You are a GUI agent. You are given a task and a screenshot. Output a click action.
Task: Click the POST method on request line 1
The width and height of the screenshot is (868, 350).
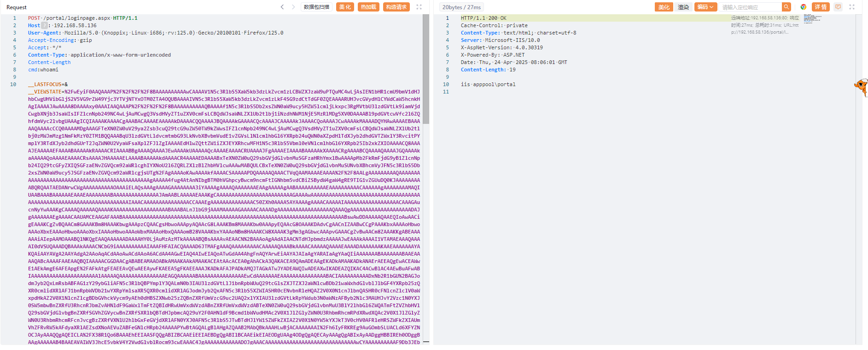(x=34, y=18)
